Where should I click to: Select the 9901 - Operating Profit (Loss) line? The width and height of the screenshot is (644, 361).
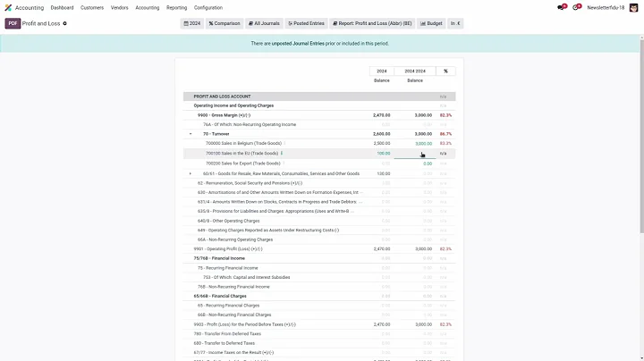319,249
